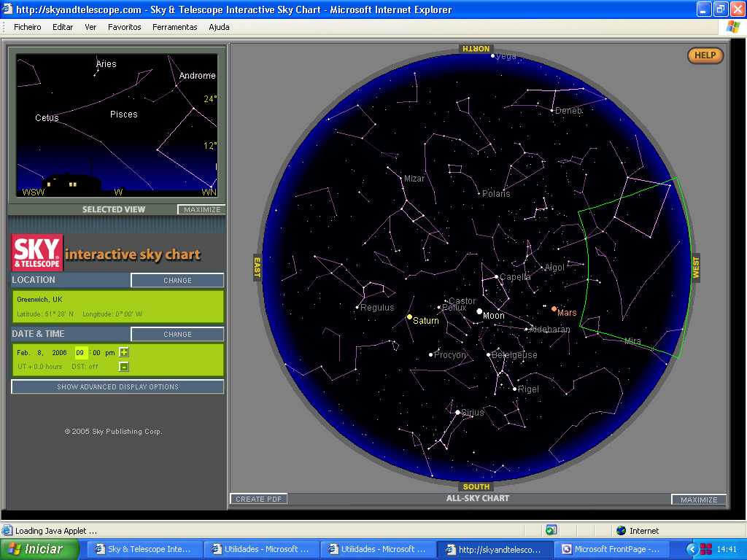Click the UT + 0.0 hours text
This screenshot has height=560, width=747.
40,367
